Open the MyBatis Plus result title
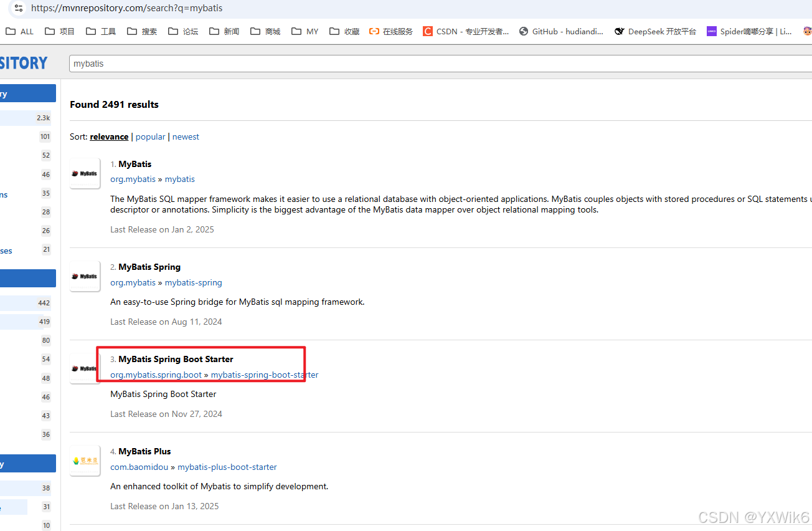 pyautogui.click(x=144, y=451)
